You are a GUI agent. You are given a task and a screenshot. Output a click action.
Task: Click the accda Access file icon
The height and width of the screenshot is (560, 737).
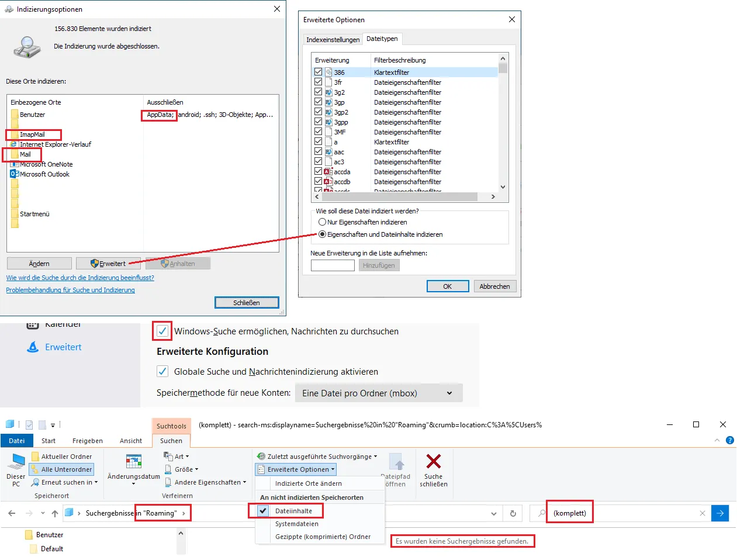pos(328,172)
